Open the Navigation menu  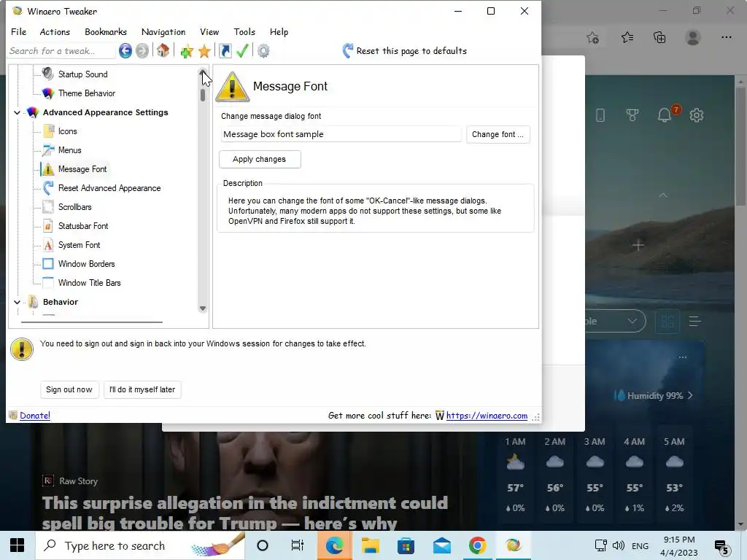pos(163,32)
